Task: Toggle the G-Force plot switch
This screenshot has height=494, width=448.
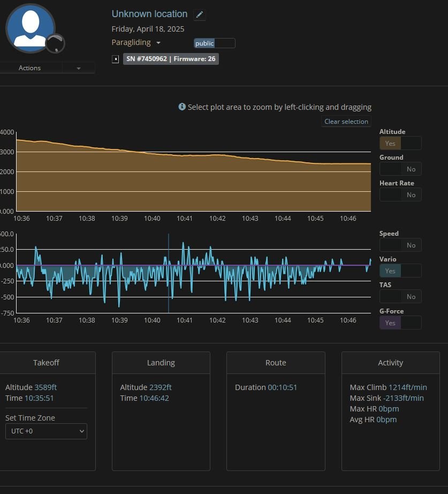Action: click(400, 323)
